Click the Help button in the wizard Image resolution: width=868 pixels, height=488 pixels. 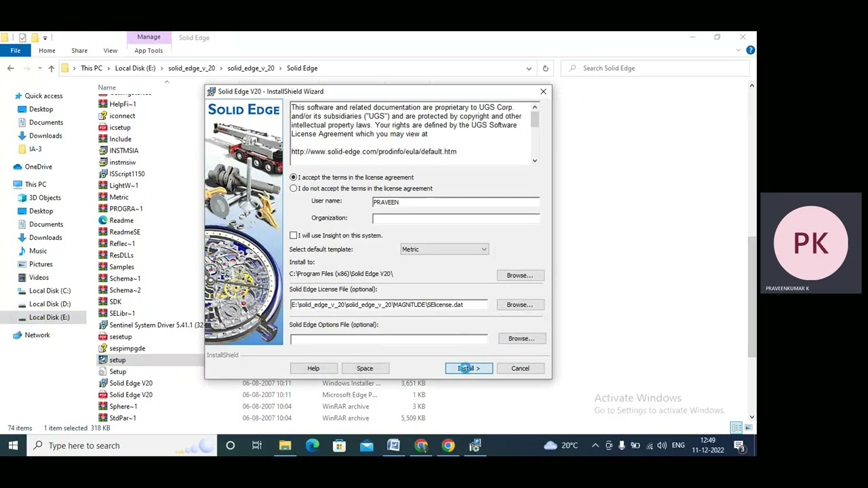[313, 368]
